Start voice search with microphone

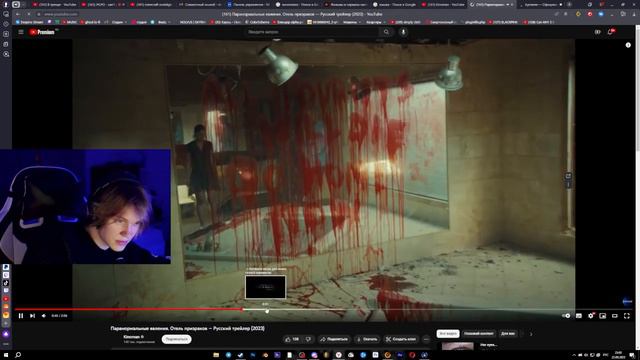(x=403, y=32)
